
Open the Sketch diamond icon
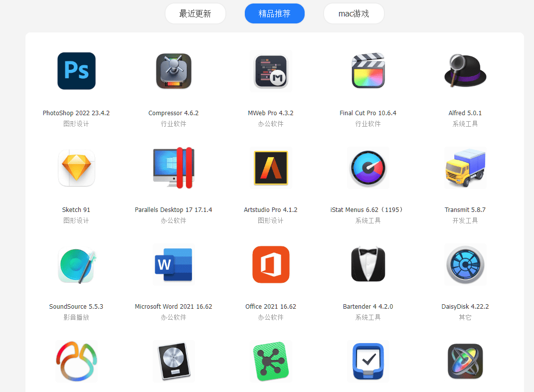point(76,168)
